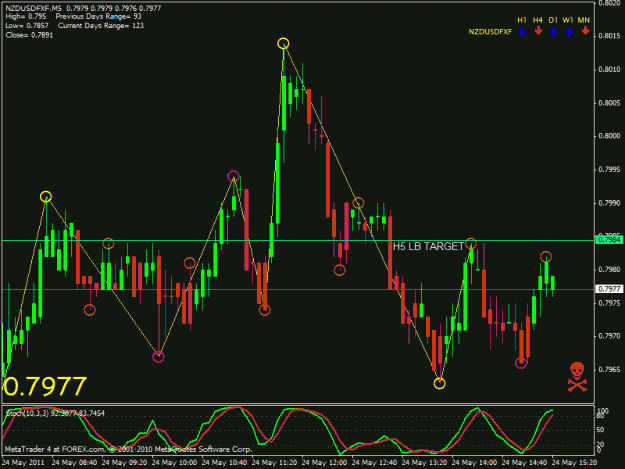
Task: Click the Low= 0.7857 text
Action: [x=27, y=26]
